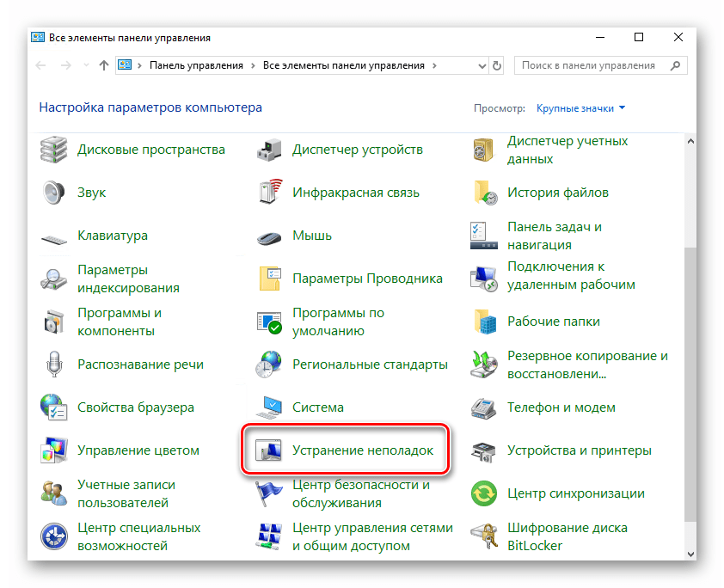This screenshot has height=588, width=724.
Task: Open Управление цветом link text
Action: pos(138,450)
